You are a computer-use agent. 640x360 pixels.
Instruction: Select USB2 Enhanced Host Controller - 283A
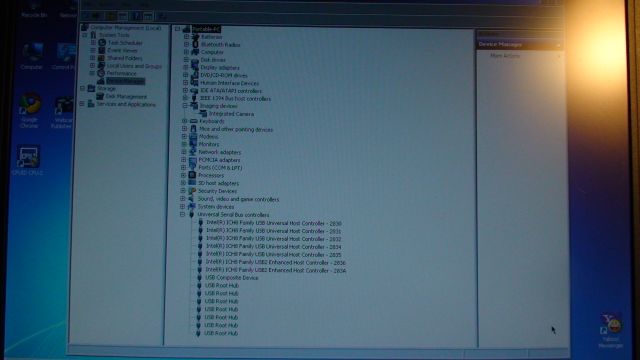tap(276, 270)
